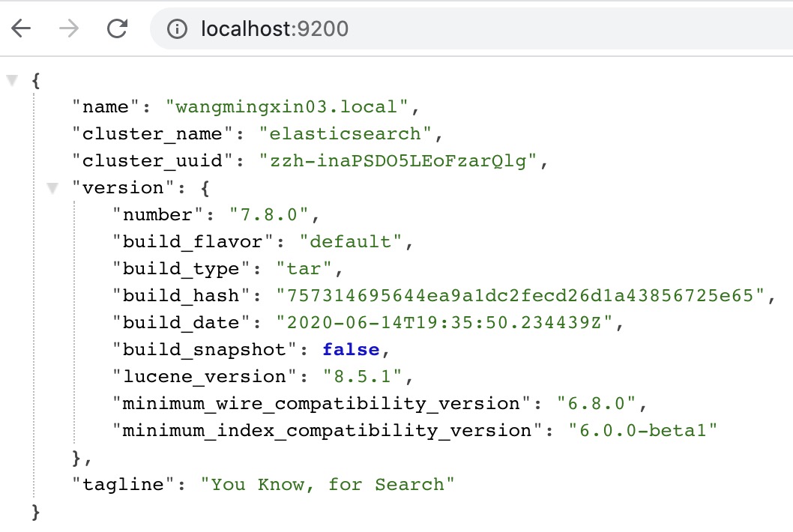The width and height of the screenshot is (793, 532).
Task: Click the build_snapshot "false" value
Action: [x=351, y=349]
